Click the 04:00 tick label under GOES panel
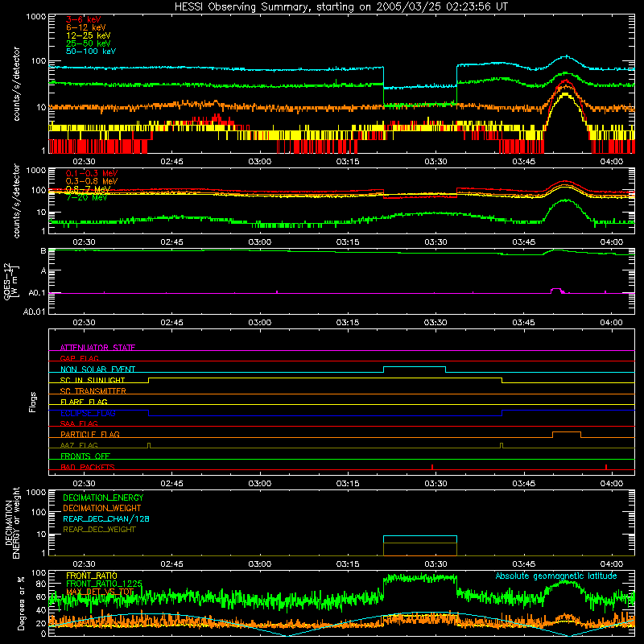Screen dimensions: 644x644 point(611,323)
